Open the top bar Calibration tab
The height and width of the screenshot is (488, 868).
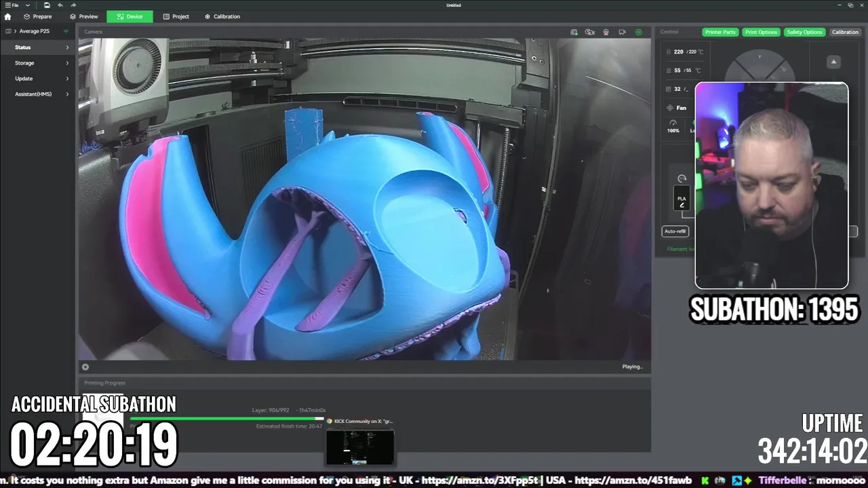pos(222,16)
